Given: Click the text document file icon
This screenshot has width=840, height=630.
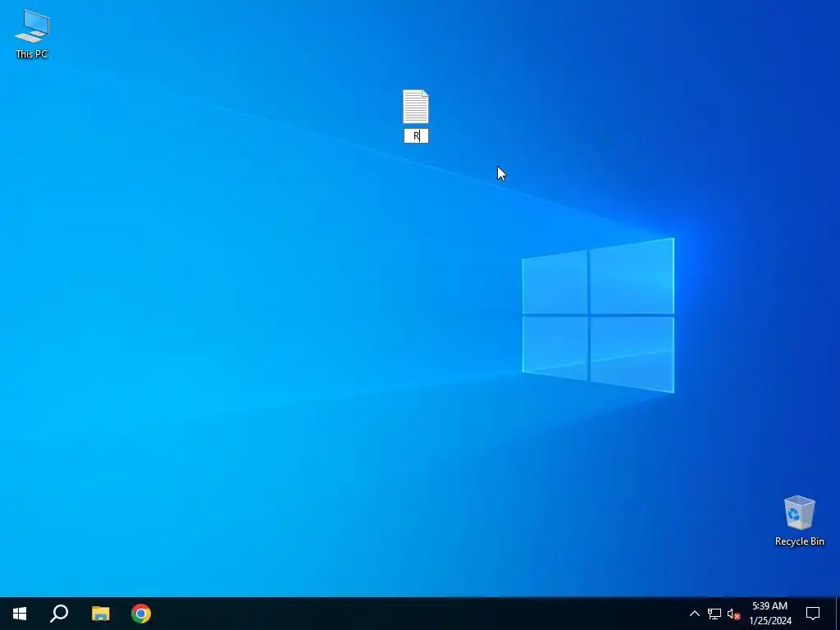Looking at the screenshot, I should [416, 107].
